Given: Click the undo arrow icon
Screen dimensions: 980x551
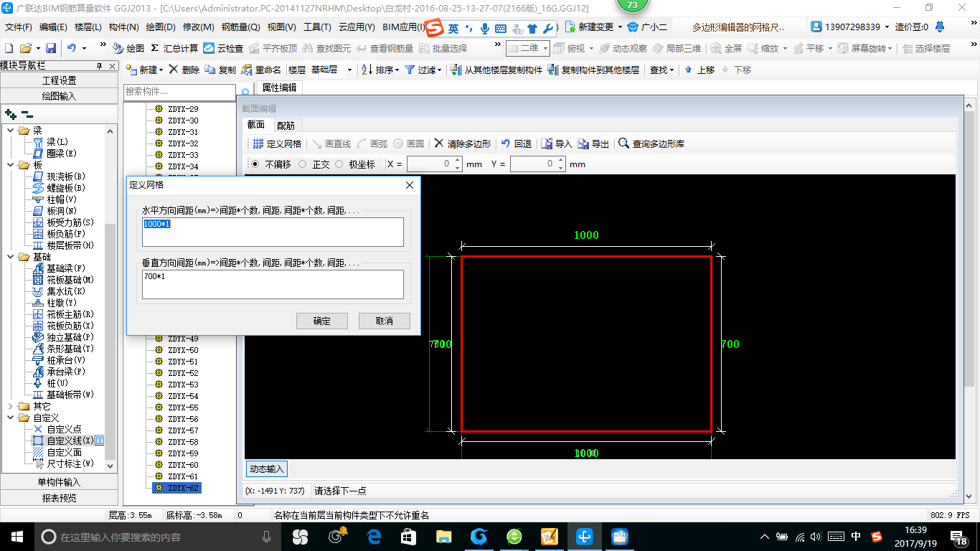Looking at the screenshot, I should tap(72, 48).
